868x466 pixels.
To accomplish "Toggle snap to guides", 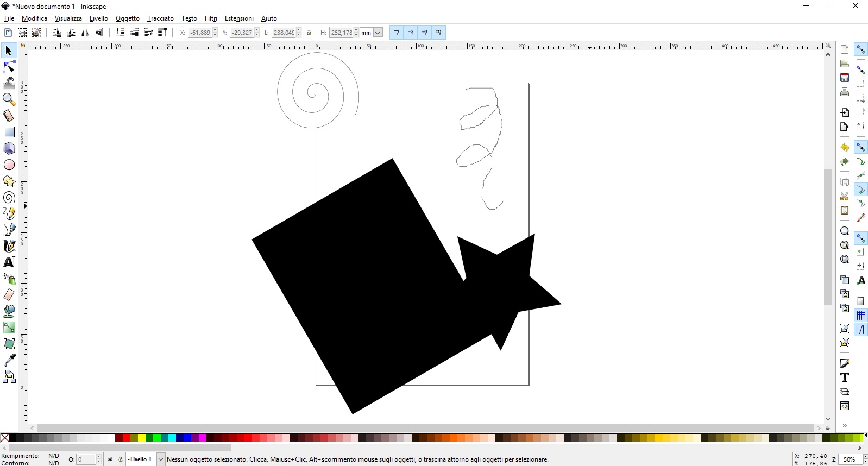I will click(861, 330).
